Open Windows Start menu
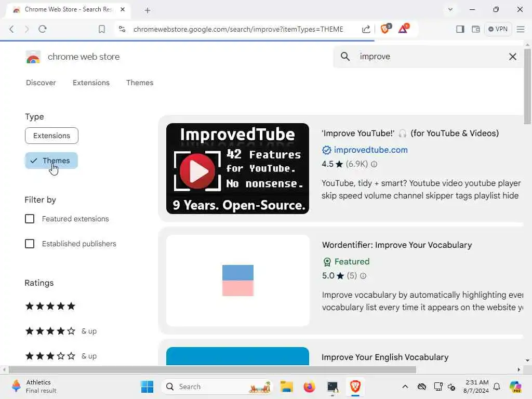This screenshot has width=532, height=399. click(147, 387)
